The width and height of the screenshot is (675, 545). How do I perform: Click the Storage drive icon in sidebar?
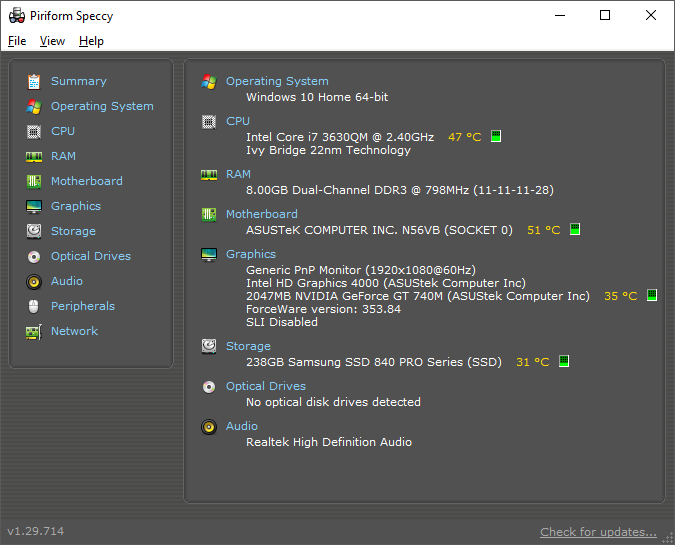click(34, 231)
